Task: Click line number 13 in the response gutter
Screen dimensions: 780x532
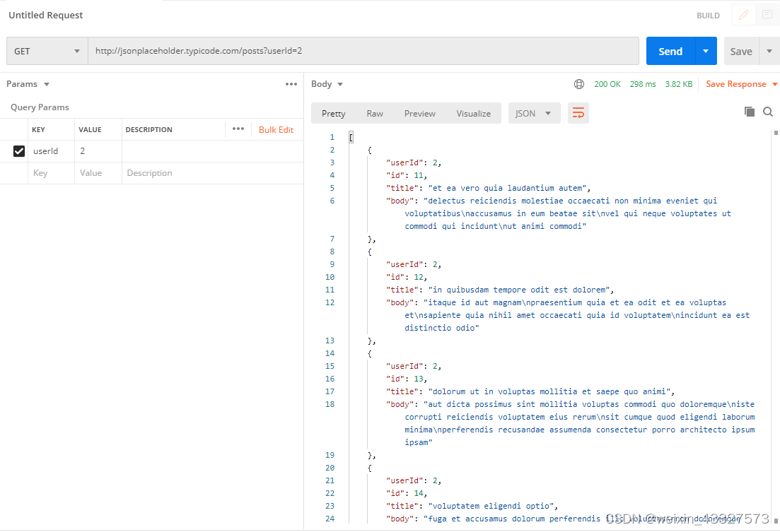Action: [330, 341]
